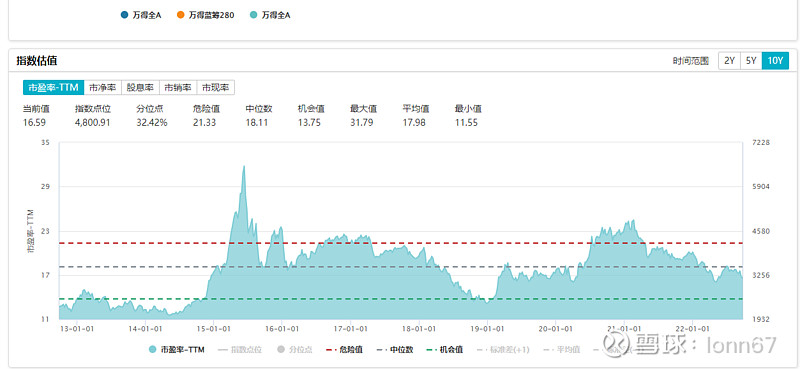
Task: Click the 分位点 value 32.42%
Action: tap(152, 122)
